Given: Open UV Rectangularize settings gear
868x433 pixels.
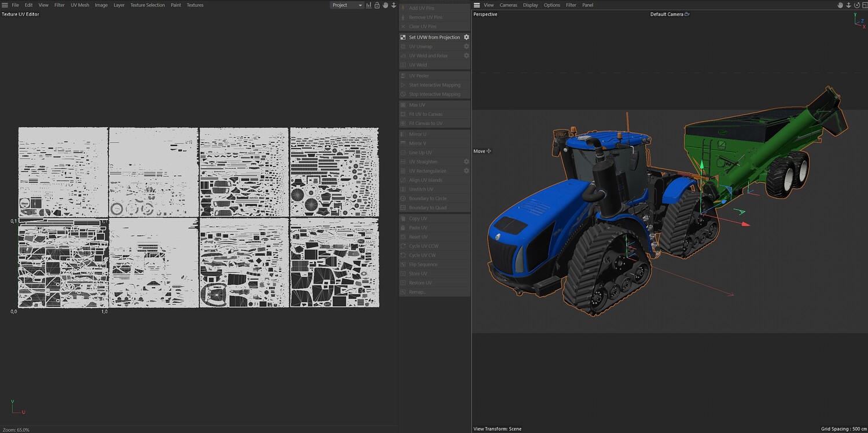Looking at the screenshot, I should (466, 171).
